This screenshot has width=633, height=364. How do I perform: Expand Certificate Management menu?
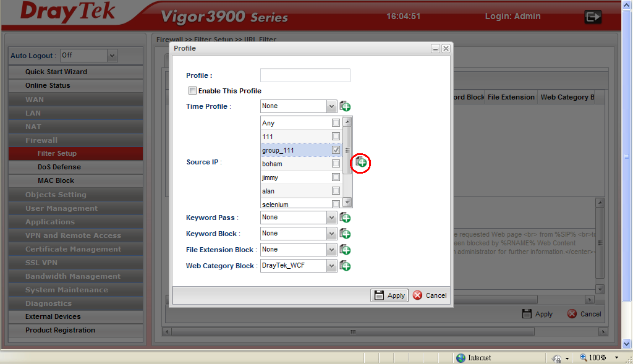(x=75, y=249)
